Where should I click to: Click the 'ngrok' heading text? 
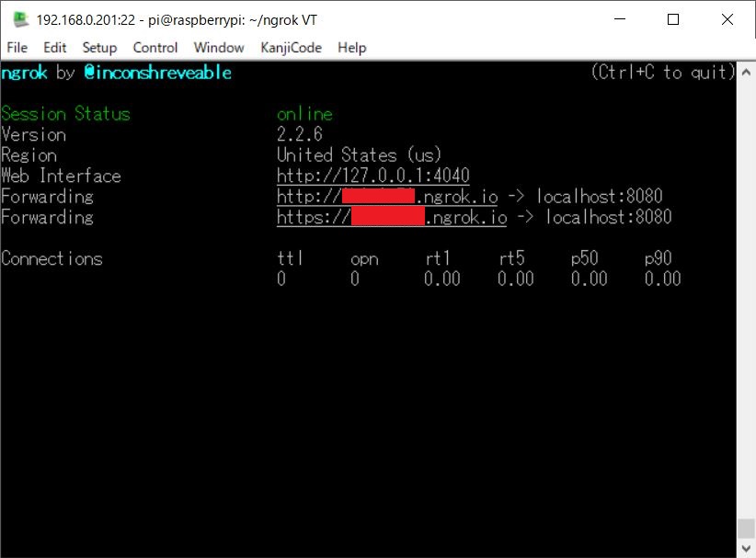[x=24, y=73]
